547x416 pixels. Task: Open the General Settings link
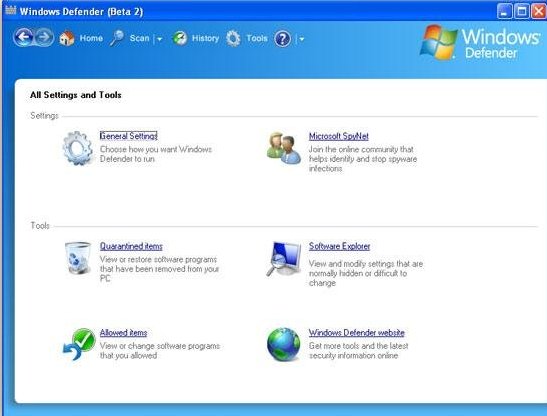point(128,136)
